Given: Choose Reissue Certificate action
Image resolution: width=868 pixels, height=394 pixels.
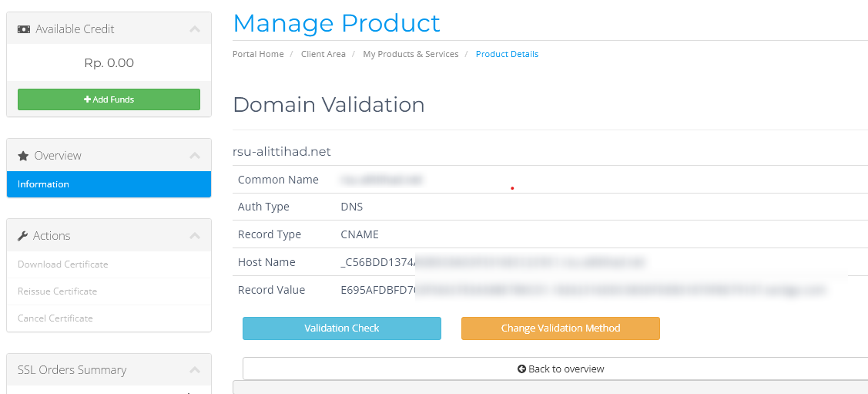Looking at the screenshot, I should click(58, 291).
